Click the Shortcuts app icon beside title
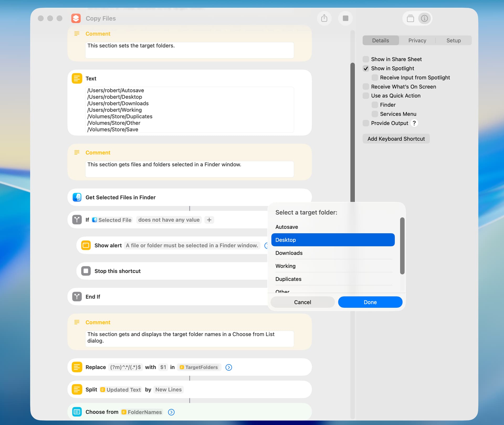The height and width of the screenshot is (425, 504). 76,18
